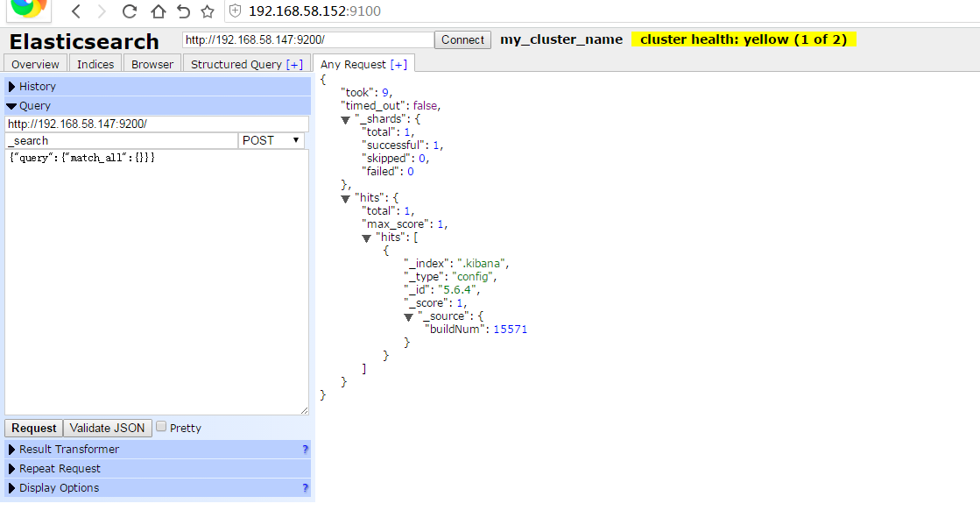The height and width of the screenshot is (532, 980).
Task: Click the "config" type value
Action: click(x=473, y=276)
